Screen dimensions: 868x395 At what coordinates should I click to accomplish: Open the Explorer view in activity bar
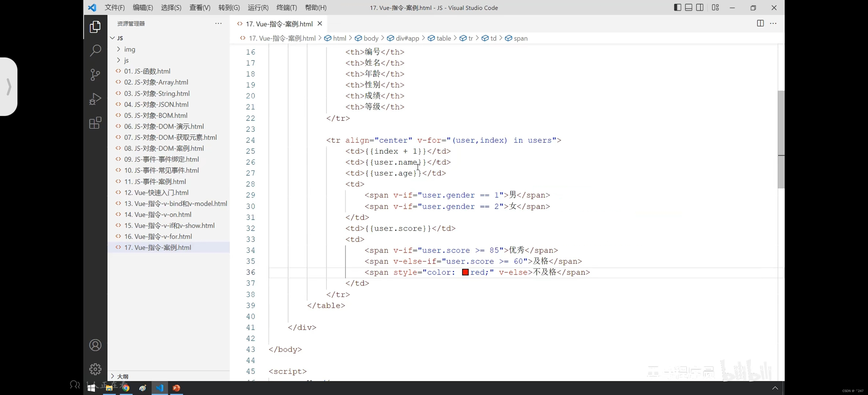[95, 27]
